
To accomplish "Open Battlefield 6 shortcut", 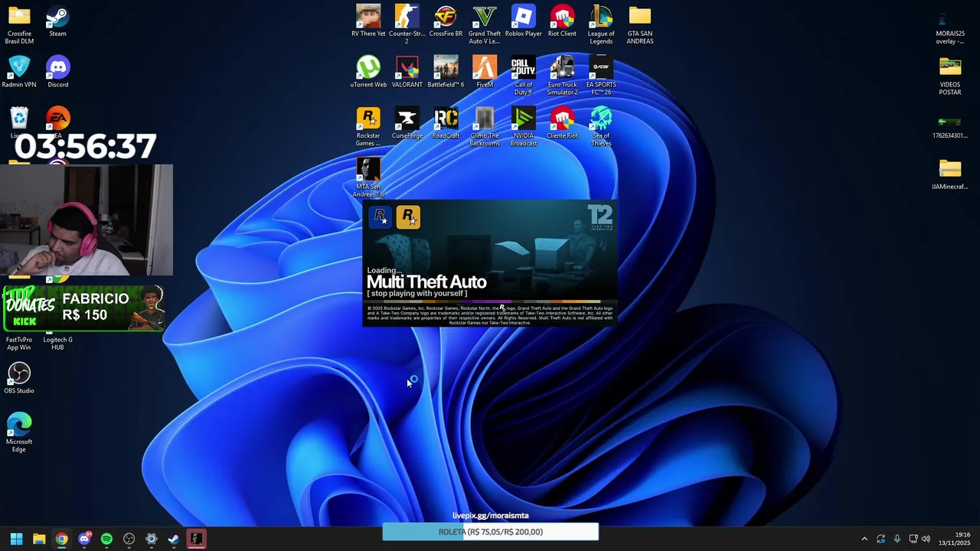I will [446, 72].
